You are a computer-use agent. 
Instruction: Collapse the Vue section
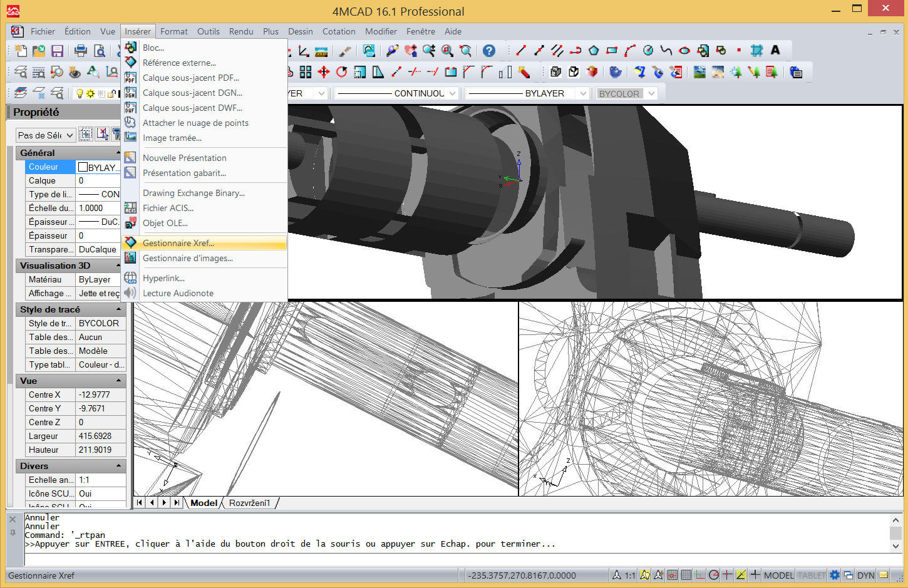pos(118,381)
